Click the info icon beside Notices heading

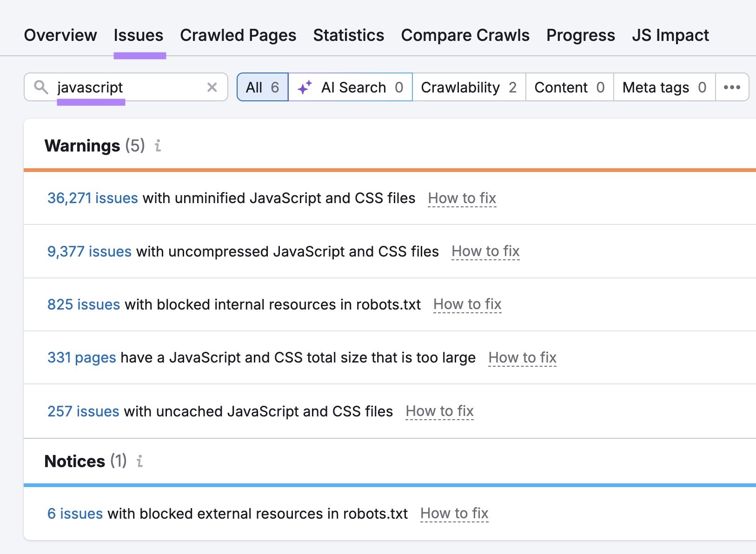[139, 462]
